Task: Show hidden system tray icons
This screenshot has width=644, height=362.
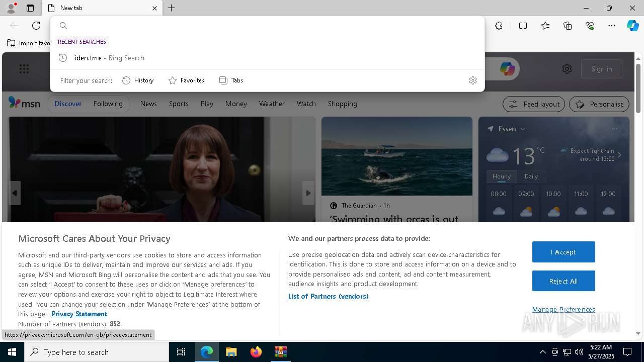Action: point(542,352)
